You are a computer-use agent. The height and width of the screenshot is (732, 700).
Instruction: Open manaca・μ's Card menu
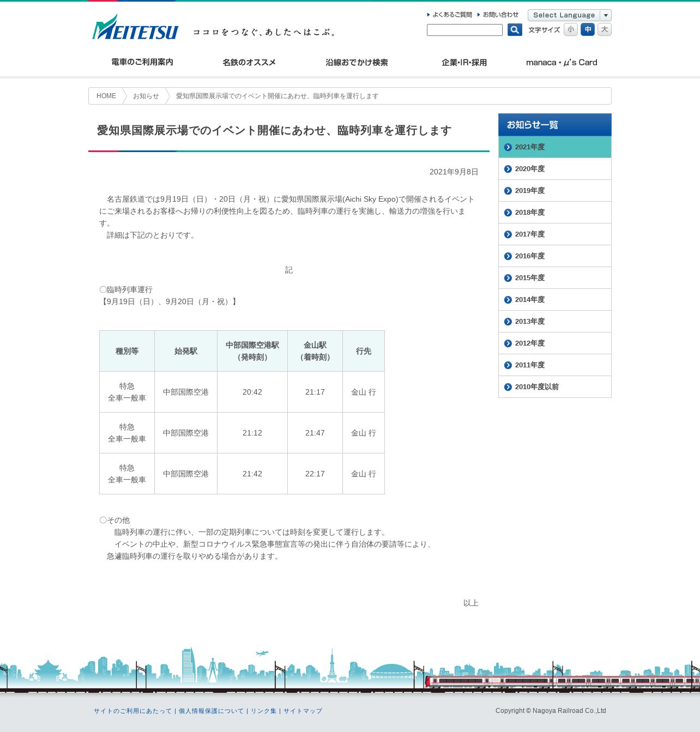(562, 62)
